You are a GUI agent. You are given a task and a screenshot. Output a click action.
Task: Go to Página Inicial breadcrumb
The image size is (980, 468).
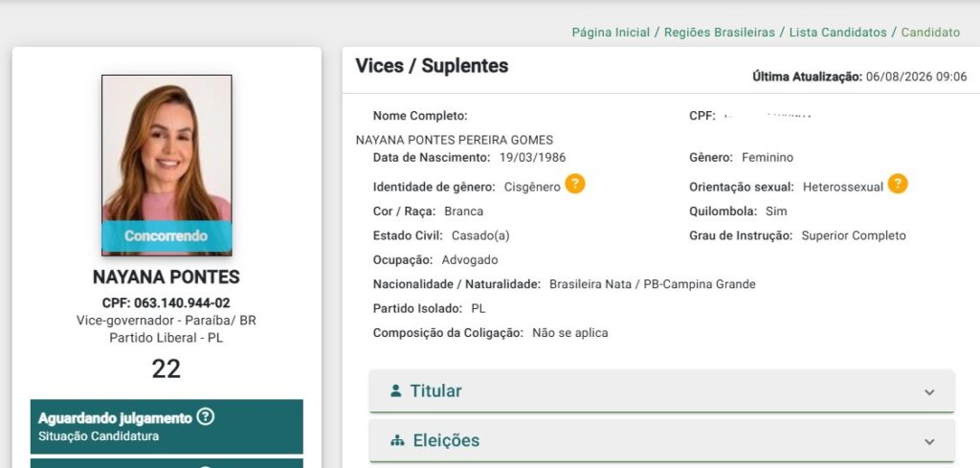(x=611, y=33)
